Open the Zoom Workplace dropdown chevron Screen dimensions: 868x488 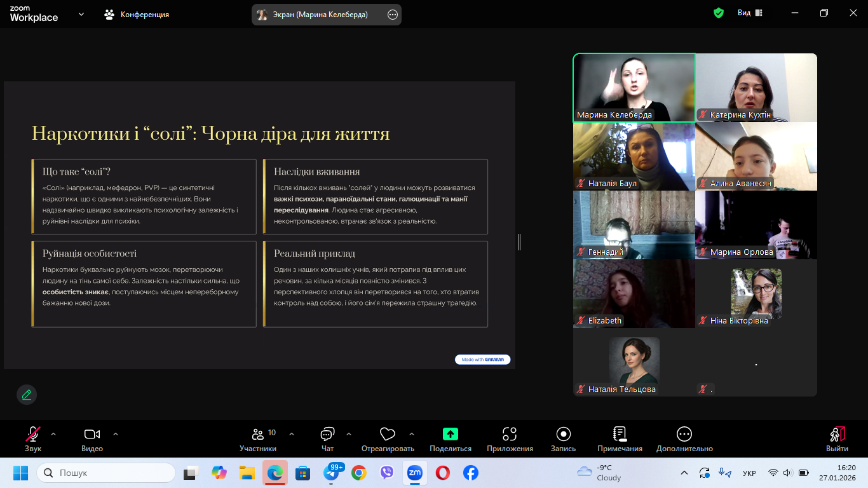tap(81, 14)
